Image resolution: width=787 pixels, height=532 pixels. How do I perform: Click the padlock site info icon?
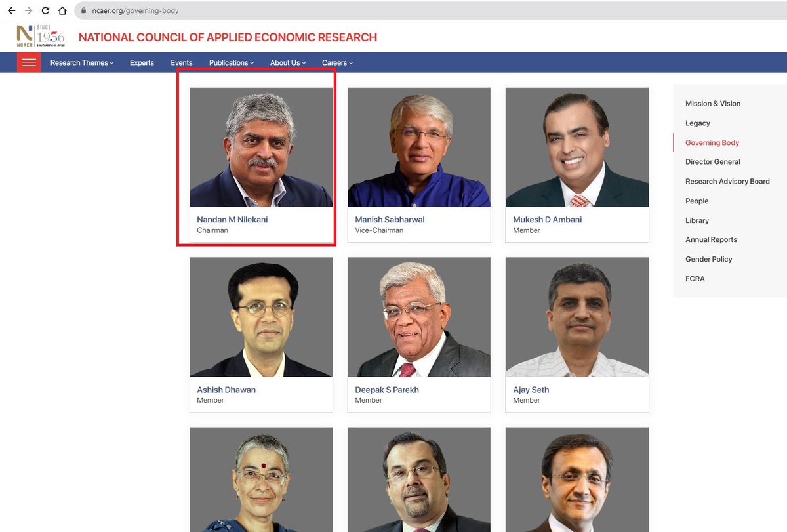pos(83,11)
